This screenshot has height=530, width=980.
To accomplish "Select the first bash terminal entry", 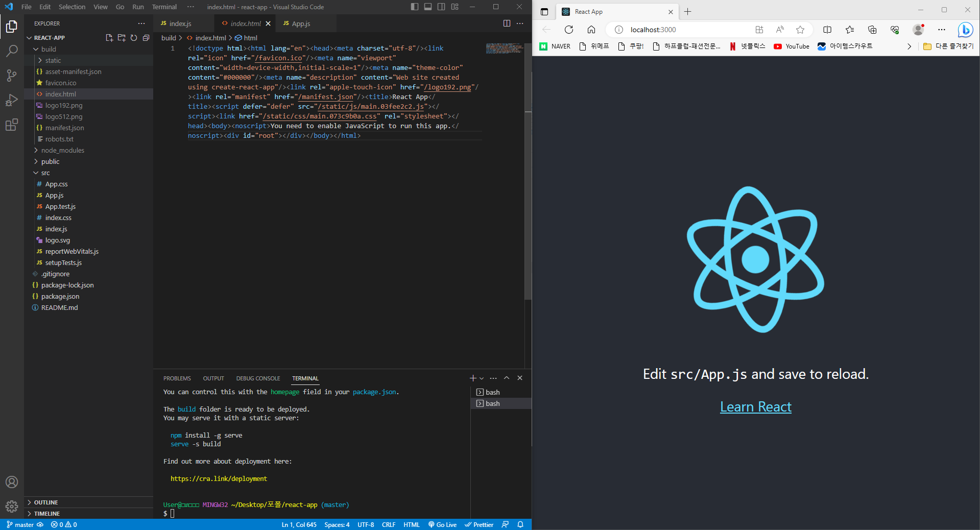I will click(x=500, y=392).
